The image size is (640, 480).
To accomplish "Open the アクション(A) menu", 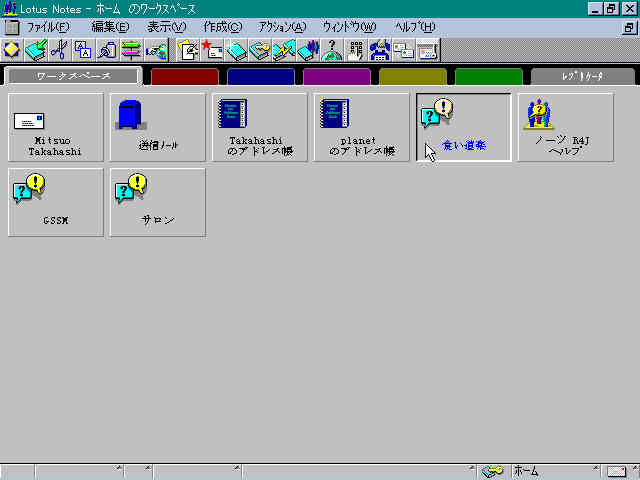I will [282, 27].
